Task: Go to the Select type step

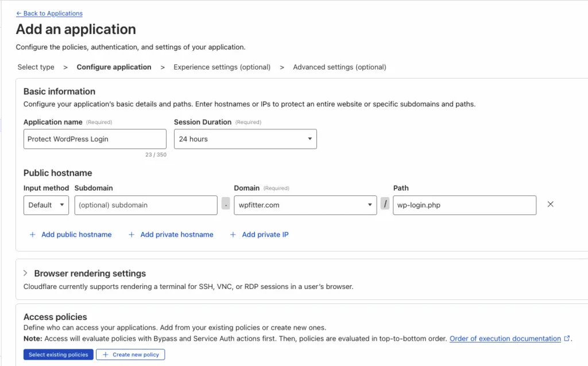Action: point(36,67)
